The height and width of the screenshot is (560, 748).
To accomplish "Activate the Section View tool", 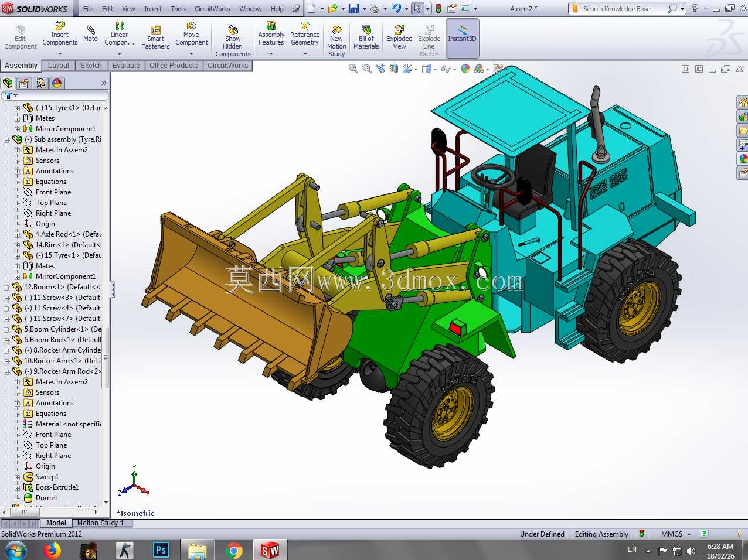I will 394,69.
